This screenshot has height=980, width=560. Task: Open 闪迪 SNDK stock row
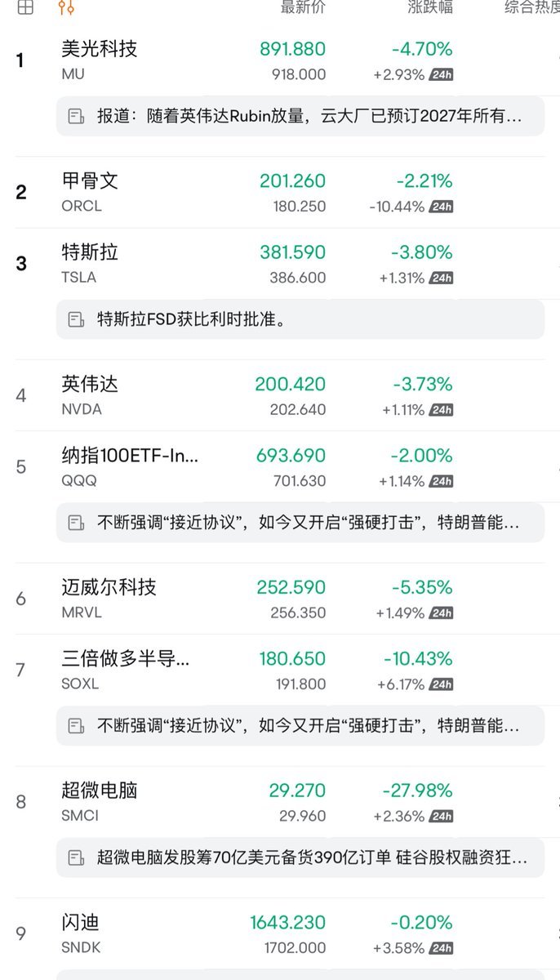pos(280,935)
